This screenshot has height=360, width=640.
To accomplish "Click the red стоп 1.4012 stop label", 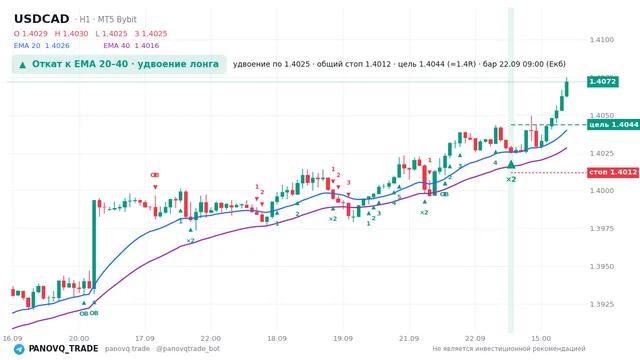I will (613, 172).
